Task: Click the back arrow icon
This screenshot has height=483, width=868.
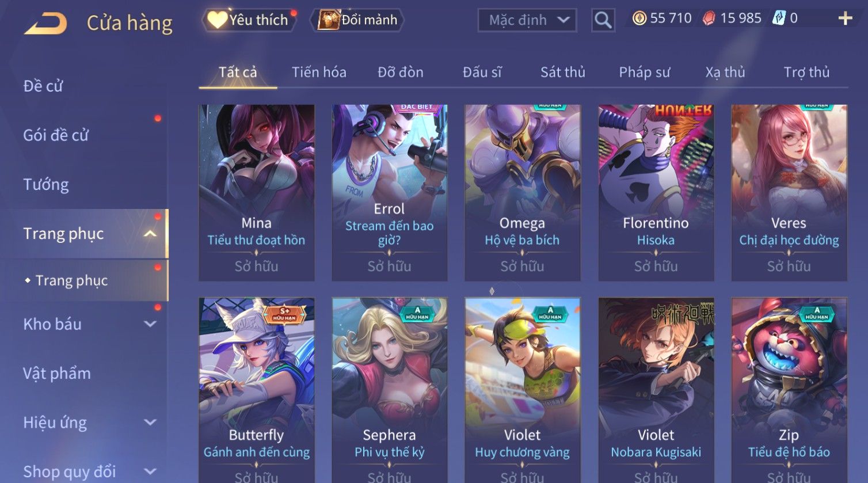Action: [45, 23]
